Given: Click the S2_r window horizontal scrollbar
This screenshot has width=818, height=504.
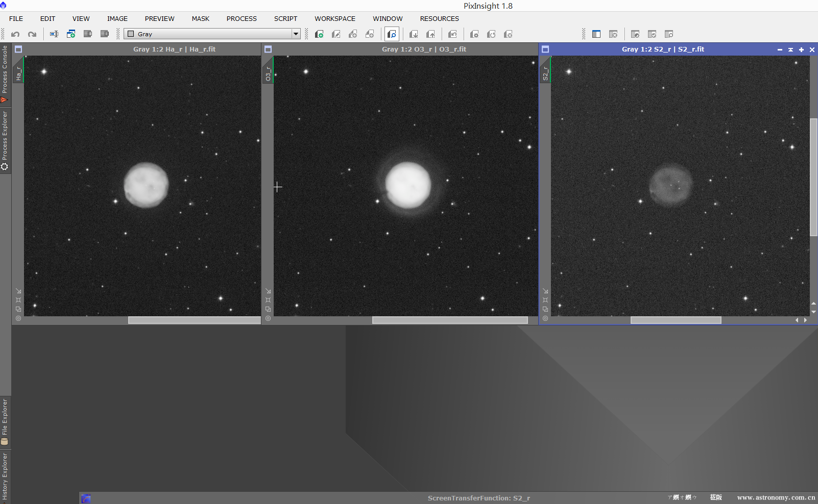Looking at the screenshot, I should tap(676, 320).
